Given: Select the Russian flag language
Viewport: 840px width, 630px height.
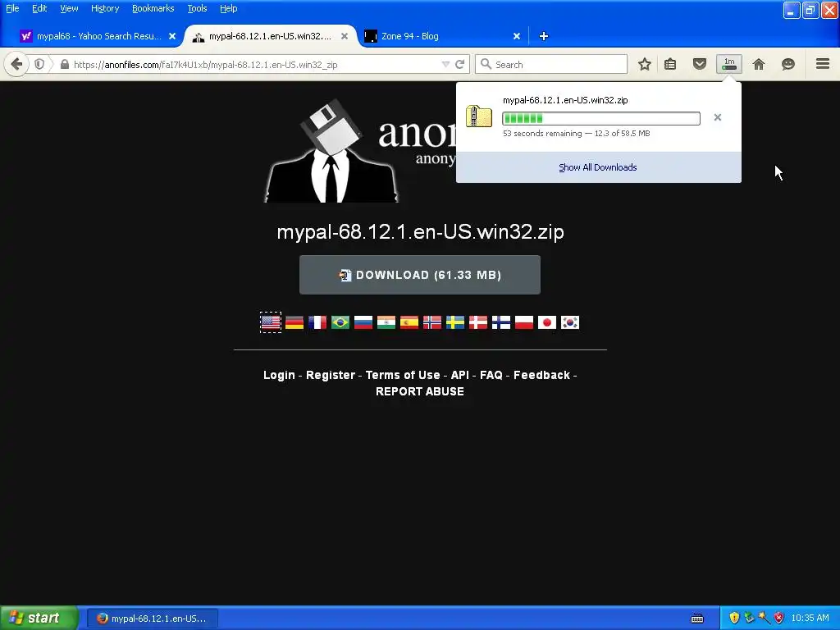Looking at the screenshot, I should pyautogui.click(x=363, y=322).
